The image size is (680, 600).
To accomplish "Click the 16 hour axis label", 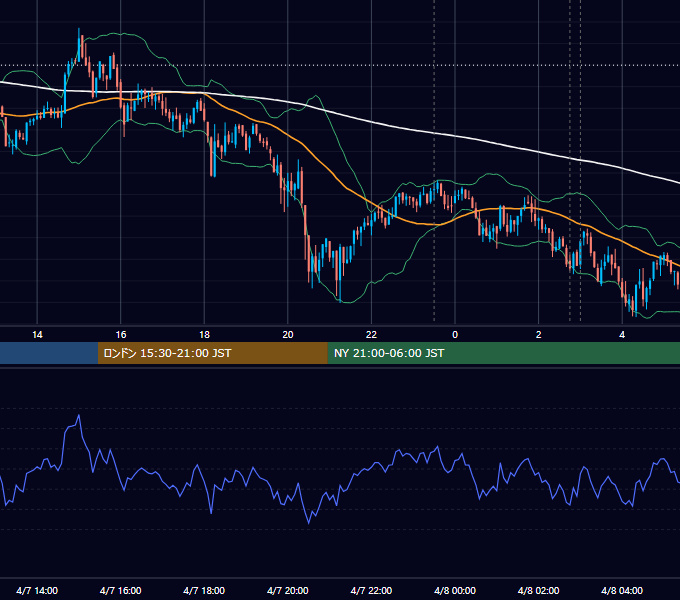I will tap(121, 335).
